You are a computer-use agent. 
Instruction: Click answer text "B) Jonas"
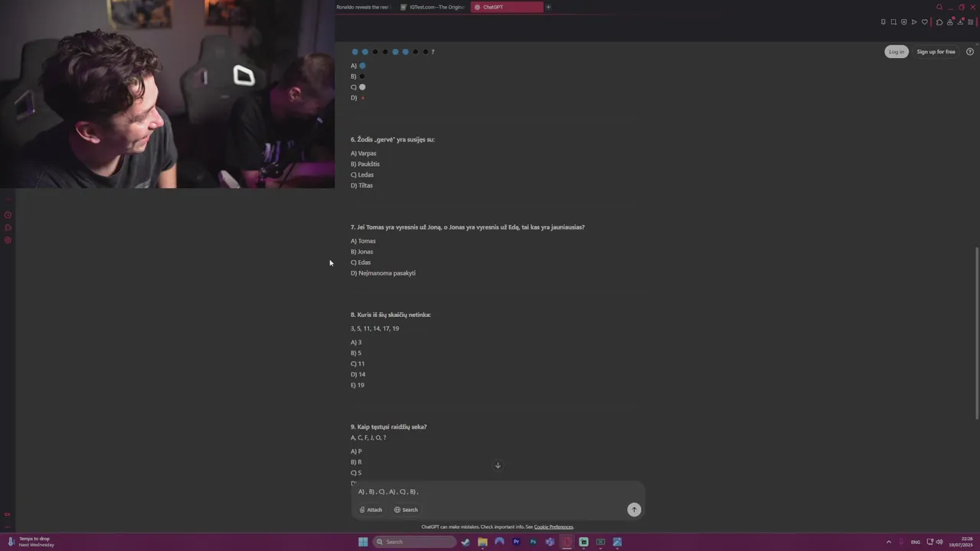pyautogui.click(x=362, y=252)
